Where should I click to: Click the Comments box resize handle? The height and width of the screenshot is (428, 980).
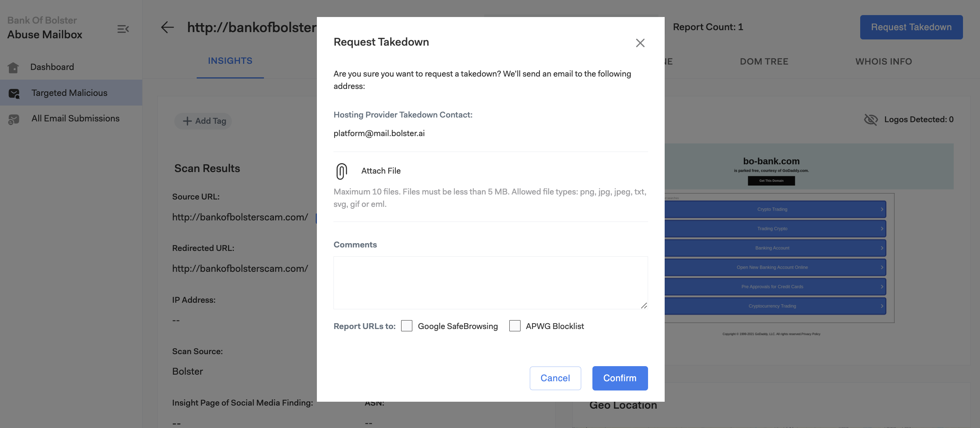[644, 305]
